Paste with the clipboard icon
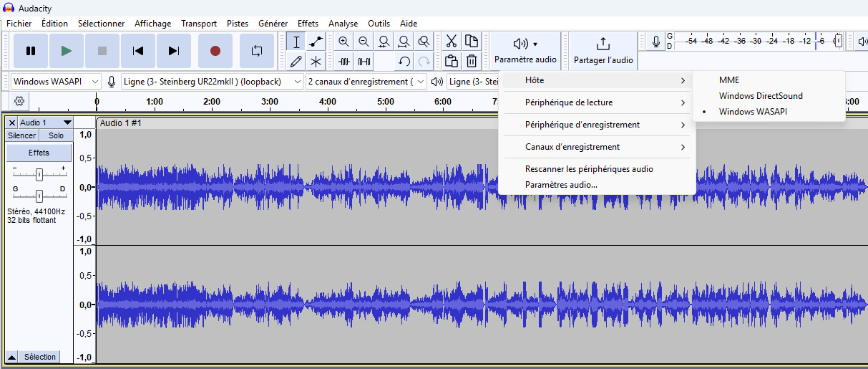Screen dimensions: 868x369 tap(452, 61)
